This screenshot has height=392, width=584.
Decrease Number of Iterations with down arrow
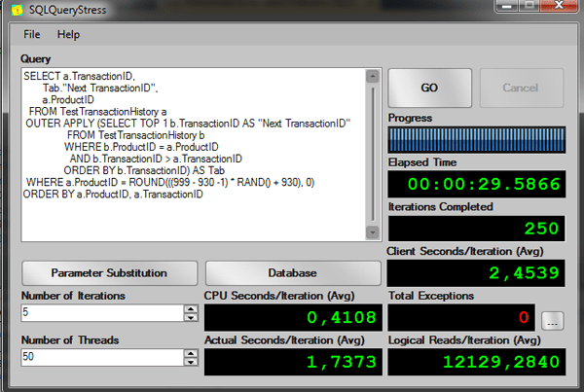(191, 317)
